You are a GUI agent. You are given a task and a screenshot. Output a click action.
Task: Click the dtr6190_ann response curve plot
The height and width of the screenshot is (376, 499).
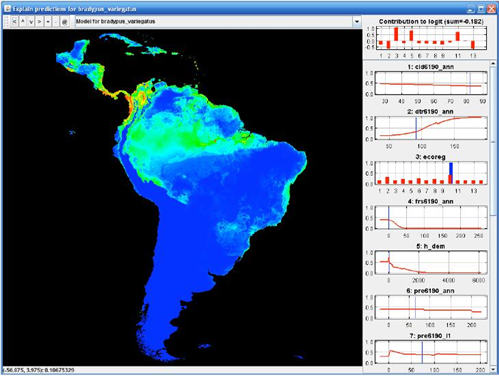[431, 128]
